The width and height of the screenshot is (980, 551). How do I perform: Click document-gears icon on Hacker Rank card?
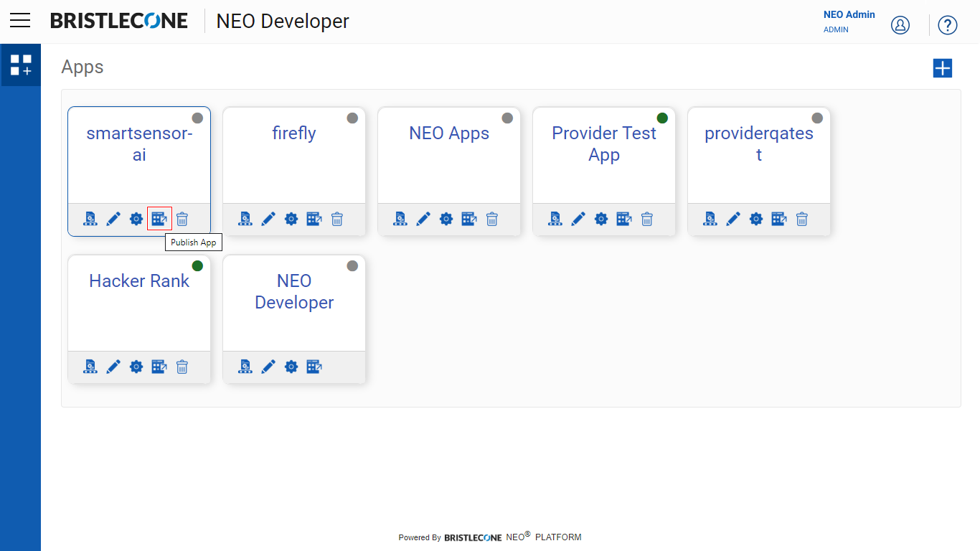(90, 367)
